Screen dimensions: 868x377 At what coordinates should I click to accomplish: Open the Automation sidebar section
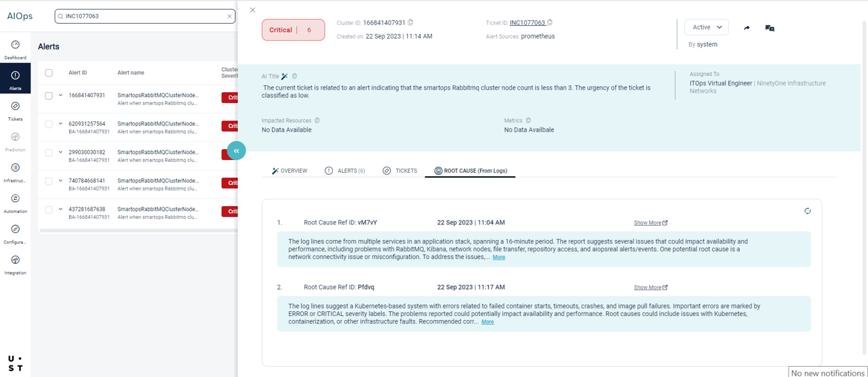(15, 199)
